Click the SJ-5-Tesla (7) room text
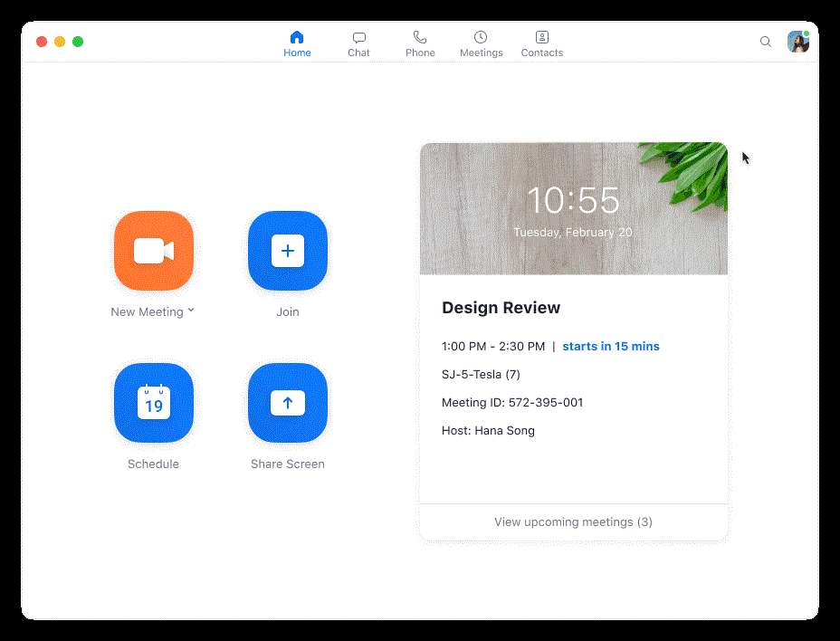The image size is (840, 641). click(x=481, y=375)
